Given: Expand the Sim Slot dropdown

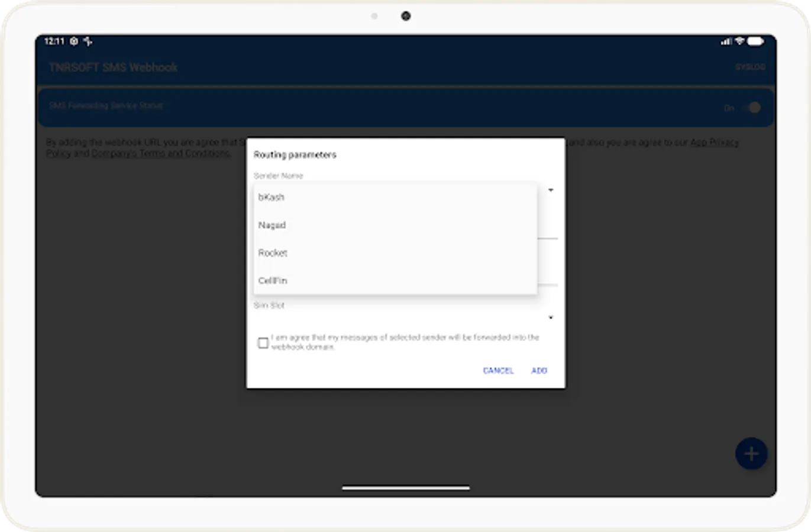Looking at the screenshot, I should tap(551, 317).
